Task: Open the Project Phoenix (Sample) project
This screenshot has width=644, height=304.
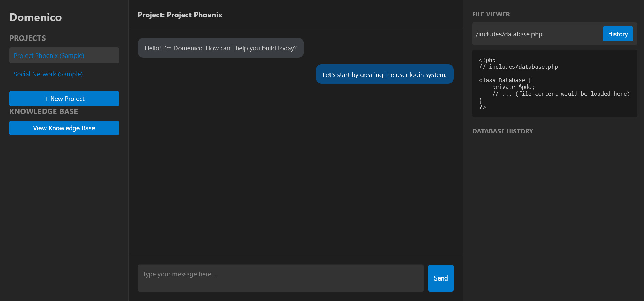Action: coord(64,55)
